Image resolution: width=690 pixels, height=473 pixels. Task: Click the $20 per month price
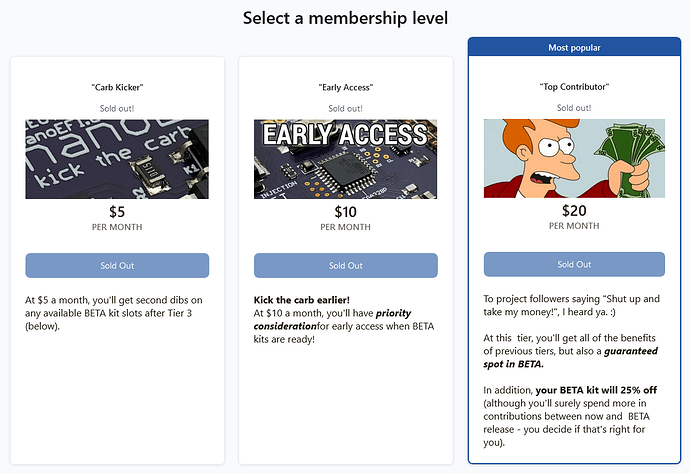pyautogui.click(x=574, y=217)
